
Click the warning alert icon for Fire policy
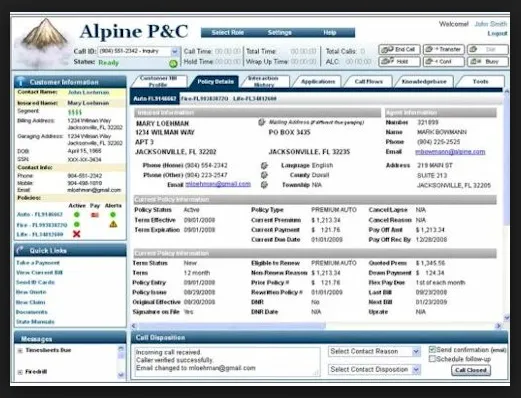click(x=113, y=224)
